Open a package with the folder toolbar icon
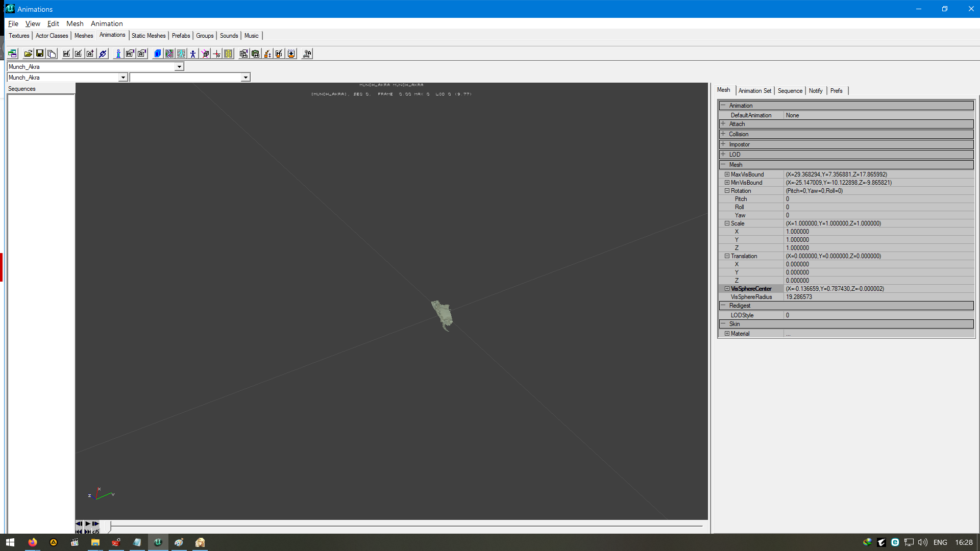 pyautogui.click(x=28, y=54)
